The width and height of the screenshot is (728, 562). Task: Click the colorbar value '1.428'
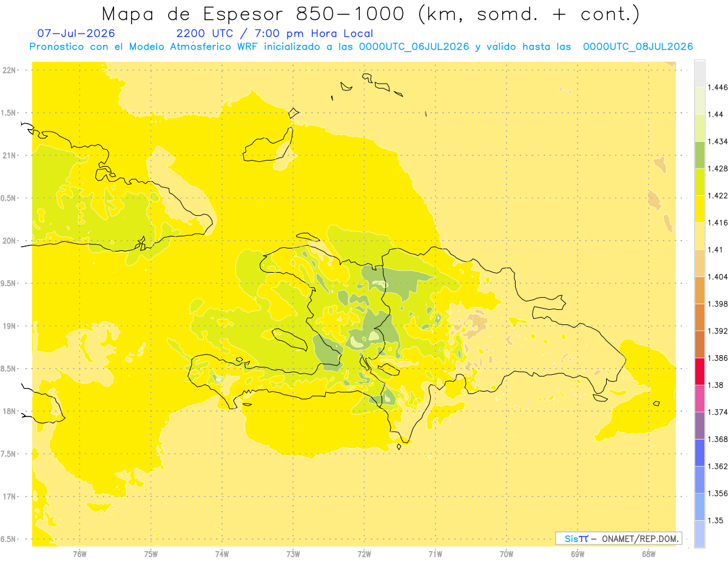(718, 169)
